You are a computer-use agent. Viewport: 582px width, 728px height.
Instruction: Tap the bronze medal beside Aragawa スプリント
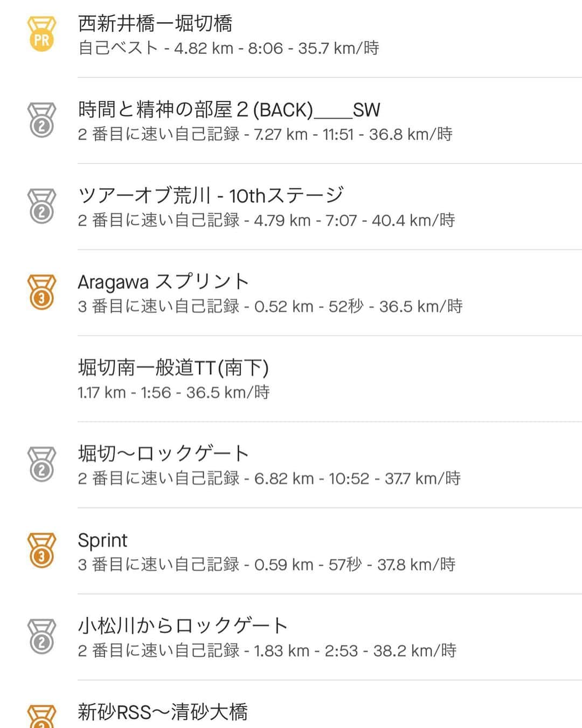tap(41, 293)
